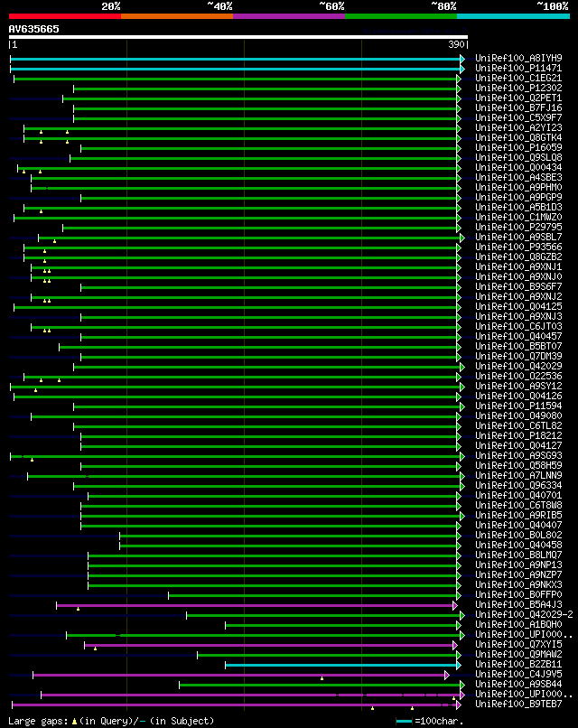Screen dimensions: 578x728
Task: Select label UniRef100_O49080
Action: click(x=518, y=416)
